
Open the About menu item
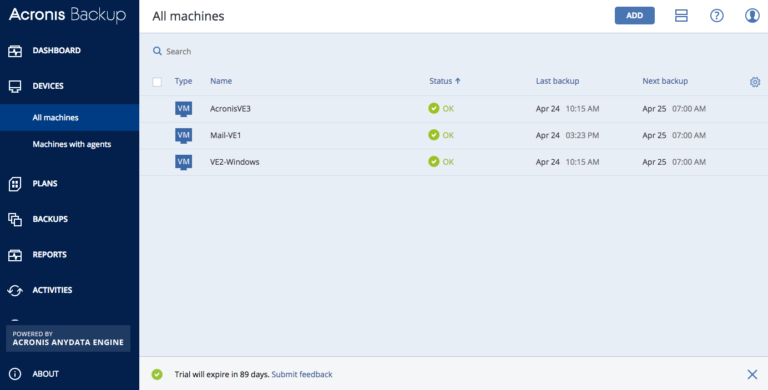[46, 374]
